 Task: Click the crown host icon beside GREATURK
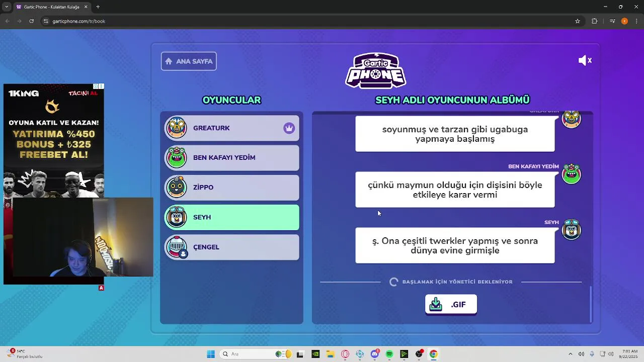[289, 128]
